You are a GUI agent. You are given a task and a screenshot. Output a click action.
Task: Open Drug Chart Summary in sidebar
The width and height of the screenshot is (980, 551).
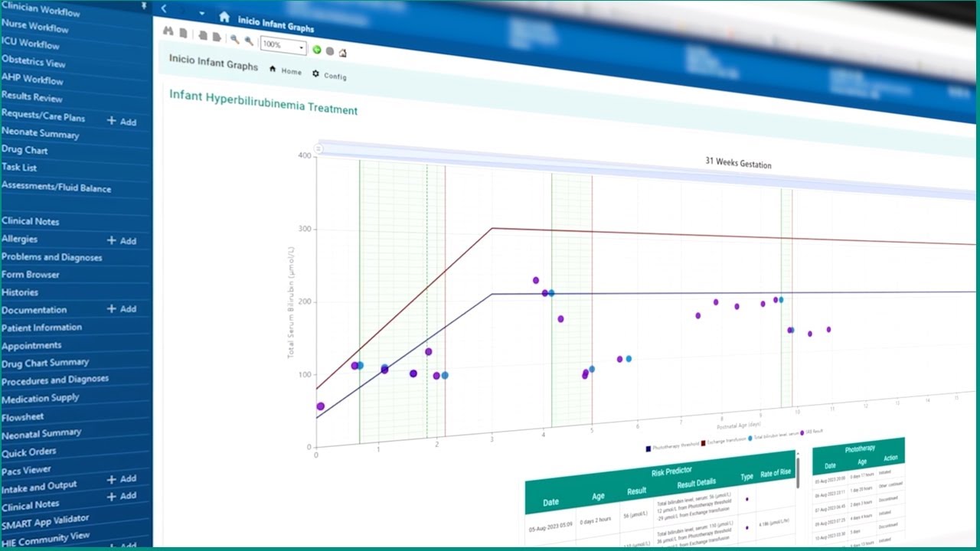pyautogui.click(x=45, y=363)
